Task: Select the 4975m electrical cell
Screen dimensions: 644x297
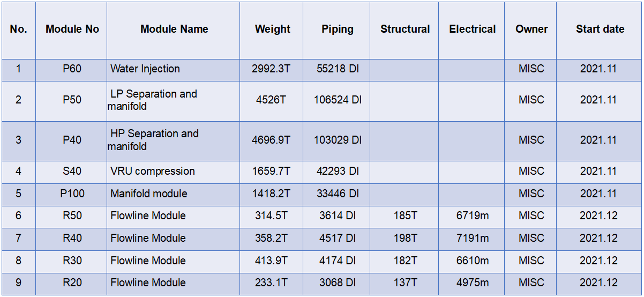Action: [x=471, y=284]
